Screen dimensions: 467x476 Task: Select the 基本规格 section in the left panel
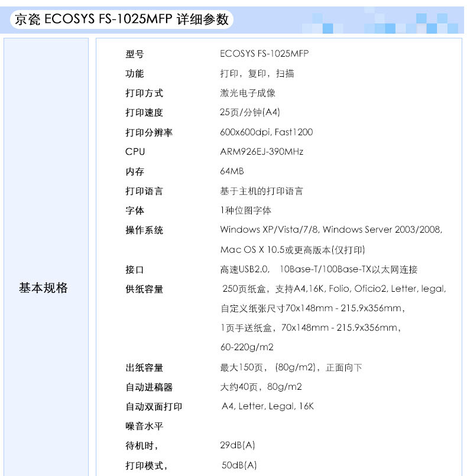(43, 288)
